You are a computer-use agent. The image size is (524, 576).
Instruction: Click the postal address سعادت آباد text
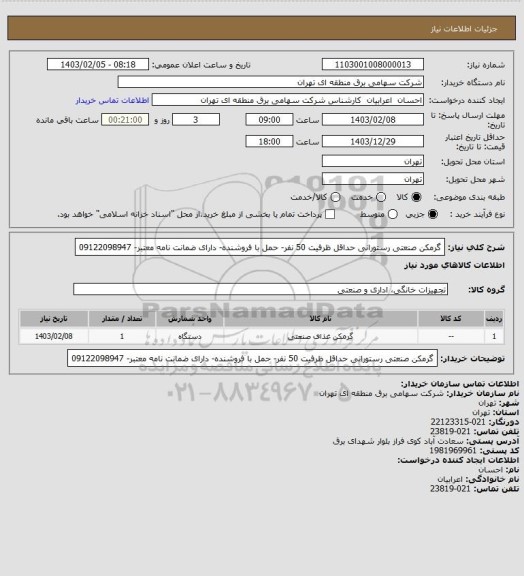399,441
